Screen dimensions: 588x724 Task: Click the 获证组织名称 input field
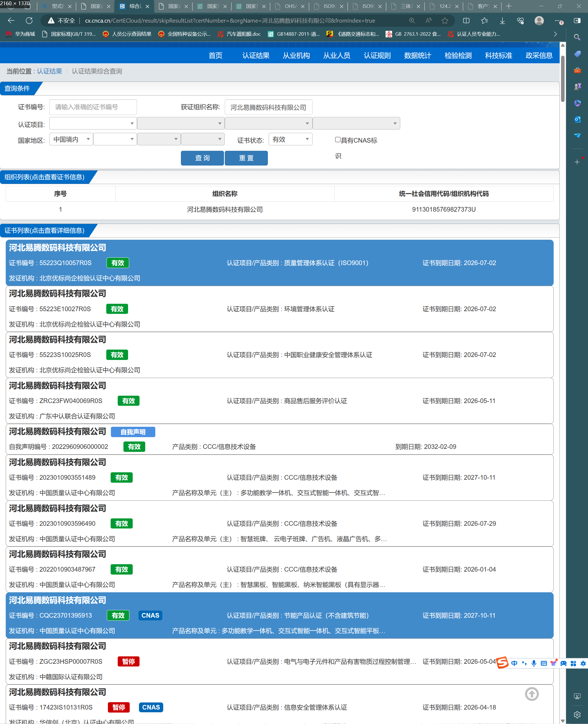(268, 107)
